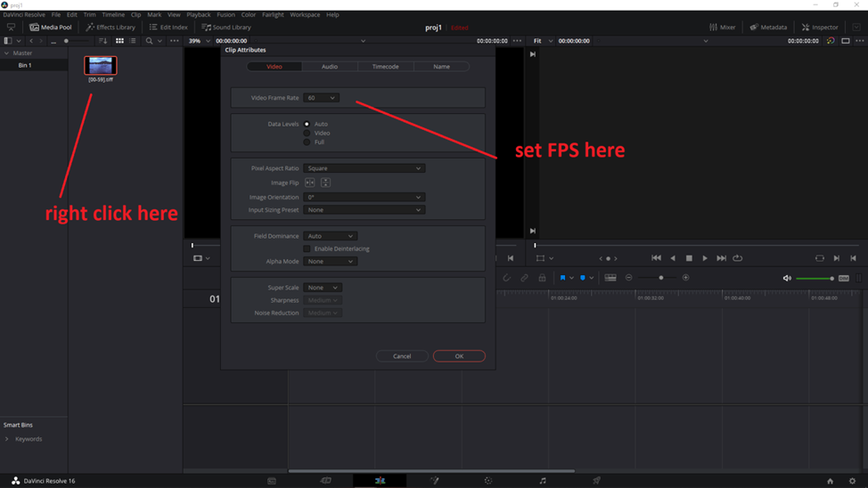
Task: Switch to the Timecode tab
Action: click(x=386, y=67)
